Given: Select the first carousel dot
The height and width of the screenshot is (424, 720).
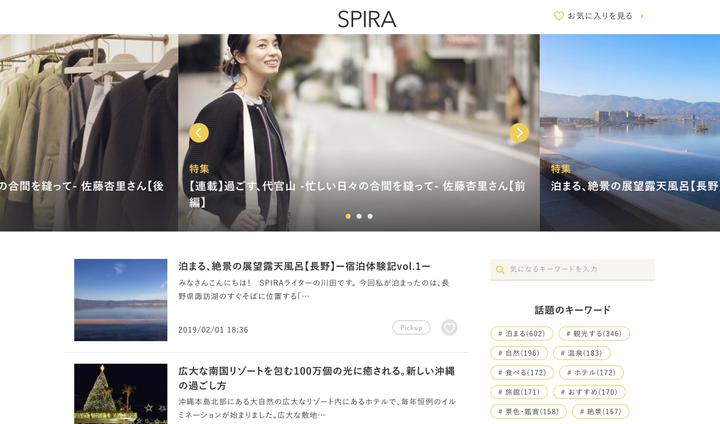Looking at the screenshot, I should (348, 216).
